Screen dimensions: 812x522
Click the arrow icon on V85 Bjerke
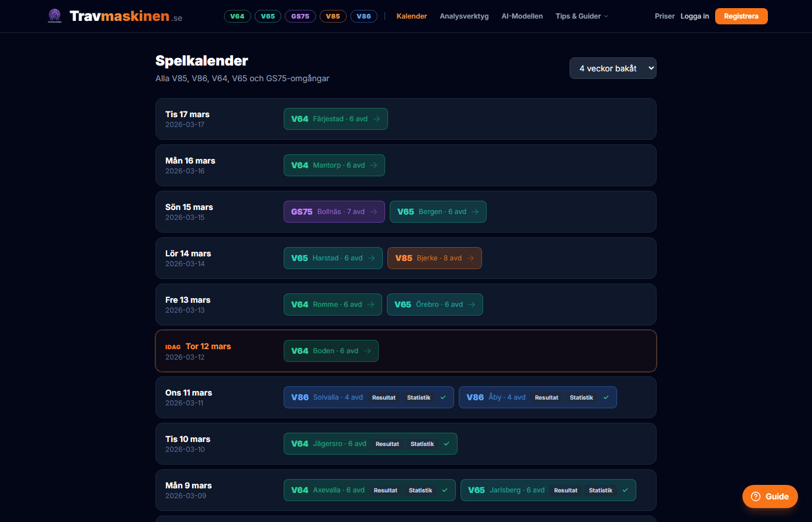(470, 258)
